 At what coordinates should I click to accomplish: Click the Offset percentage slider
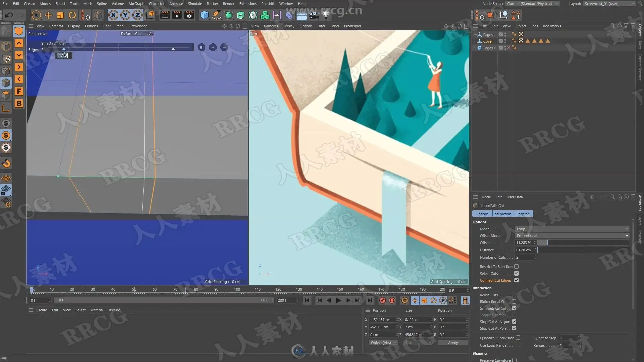583,243
